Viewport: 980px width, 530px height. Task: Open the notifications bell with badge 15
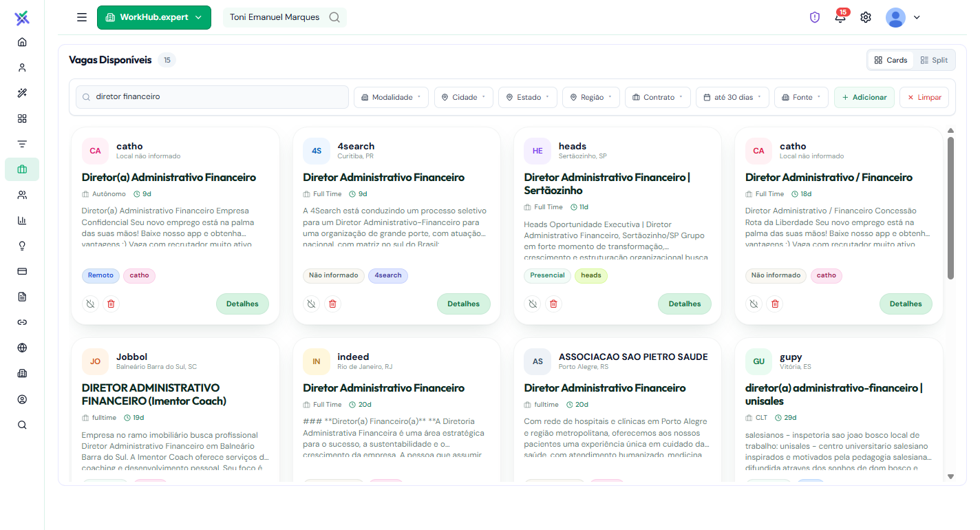[x=840, y=17]
